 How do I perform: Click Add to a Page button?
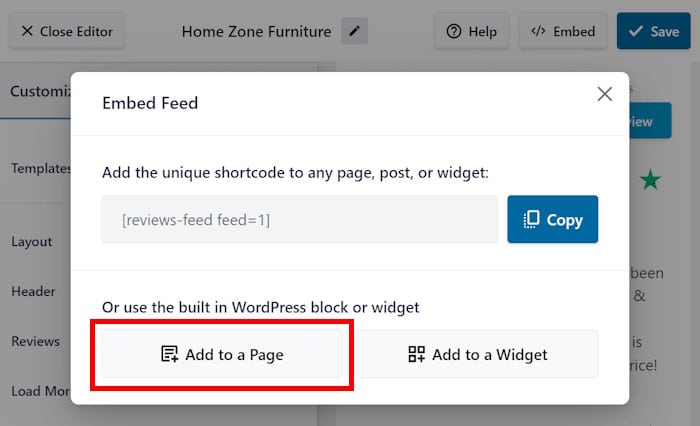click(x=222, y=354)
